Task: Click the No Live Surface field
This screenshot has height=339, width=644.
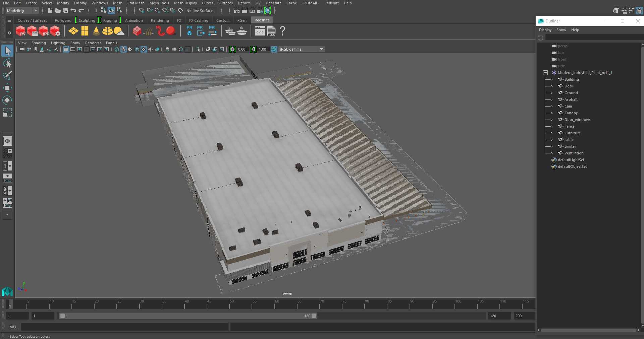Action: [x=202, y=11]
